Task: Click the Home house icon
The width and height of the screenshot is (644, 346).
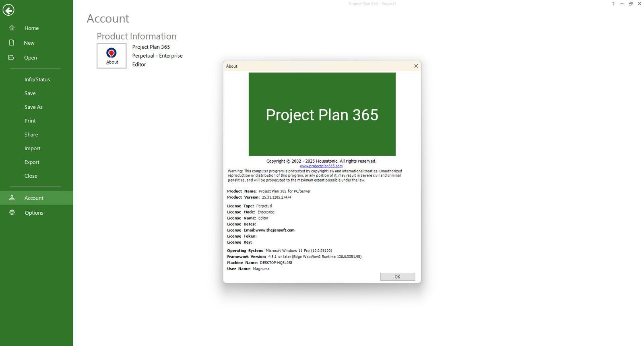Action: click(12, 28)
